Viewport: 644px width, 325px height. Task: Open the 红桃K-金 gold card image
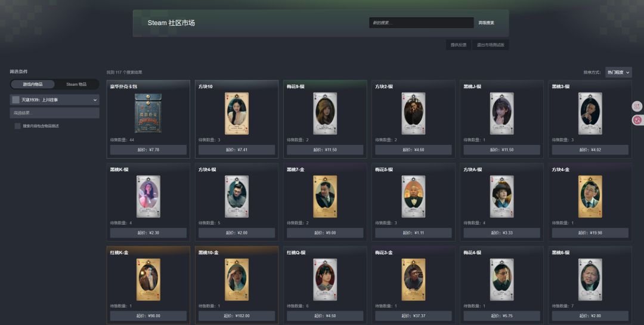[x=148, y=280]
